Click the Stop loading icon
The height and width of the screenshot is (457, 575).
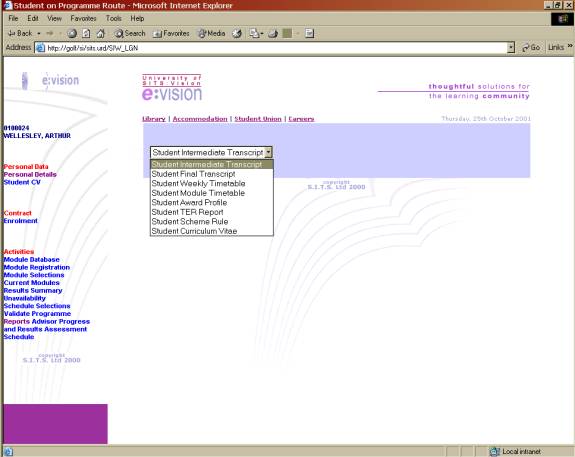coord(72,33)
